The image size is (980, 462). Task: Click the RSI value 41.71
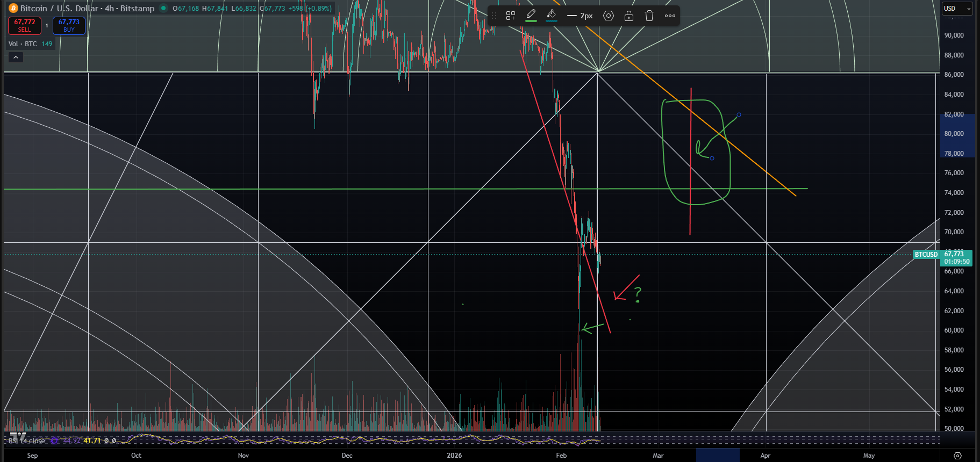pyautogui.click(x=92, y=441)
